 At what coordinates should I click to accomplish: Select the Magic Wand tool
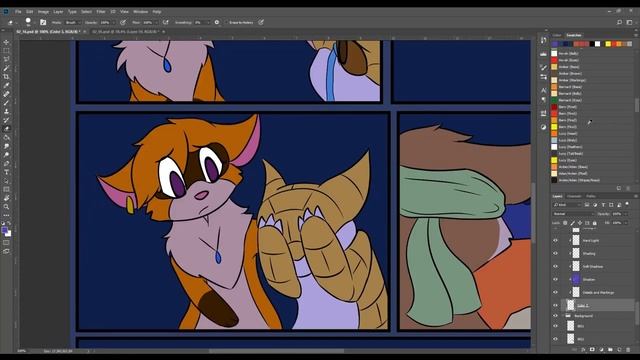pos(6,68)
